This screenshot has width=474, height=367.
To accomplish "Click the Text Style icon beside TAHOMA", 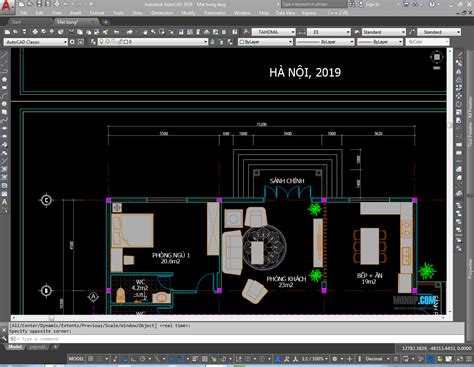I will [x=246, y=32].
